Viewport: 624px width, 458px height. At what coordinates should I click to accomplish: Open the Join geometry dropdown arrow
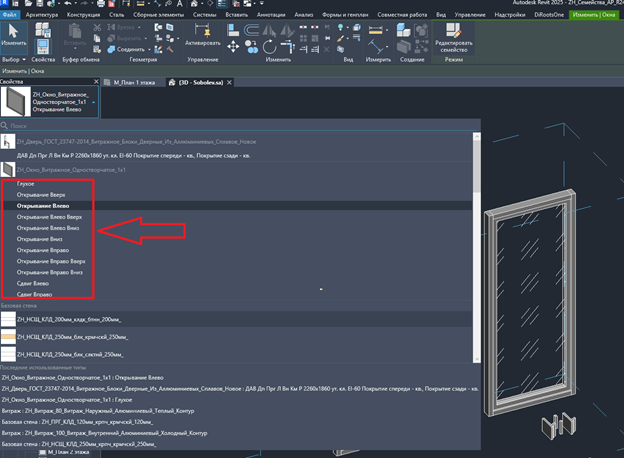[149, 49]
